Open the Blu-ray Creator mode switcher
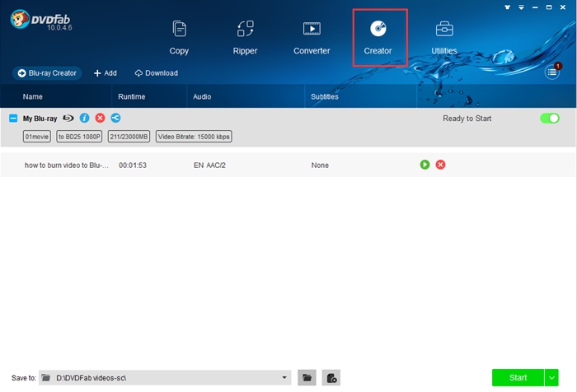577x392 pixels. point(47,73)
